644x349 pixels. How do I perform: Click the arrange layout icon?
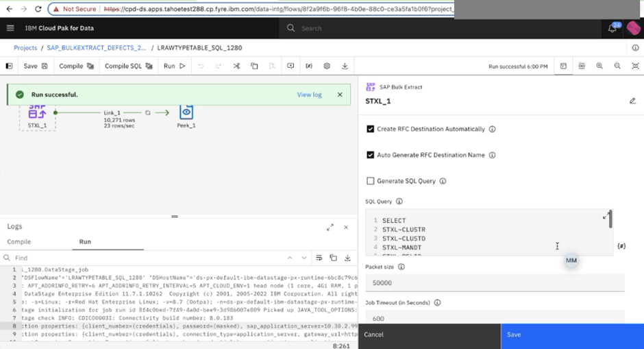point(582,66)
